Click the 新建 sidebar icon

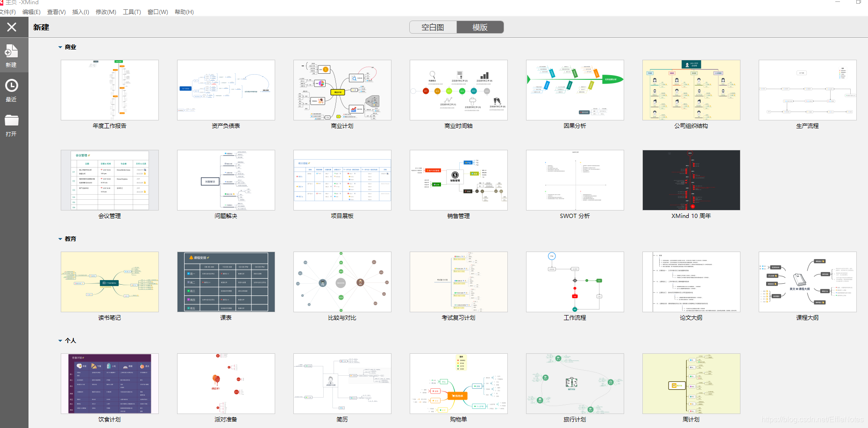coord(11,55)
